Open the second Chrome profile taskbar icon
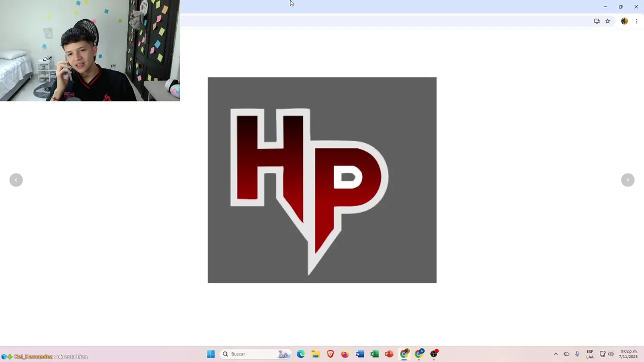Image resolution: width=644 pixels, height=362 pixels. pyautogui.click(x=419, y=354)
